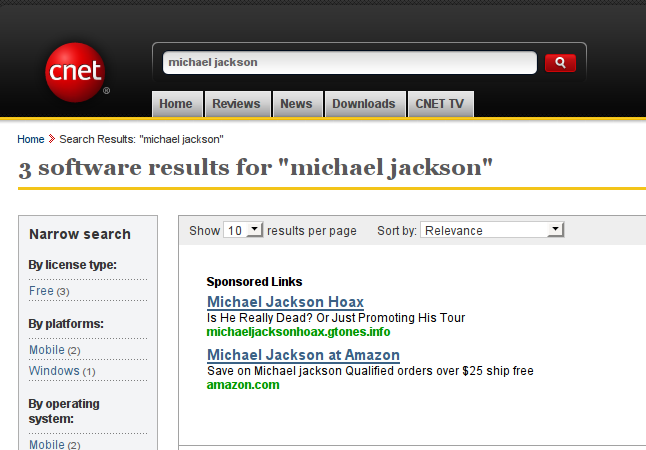The width and height of the screenshot is (646, 450).
Task: Open the Home tab
Action: 176,104
